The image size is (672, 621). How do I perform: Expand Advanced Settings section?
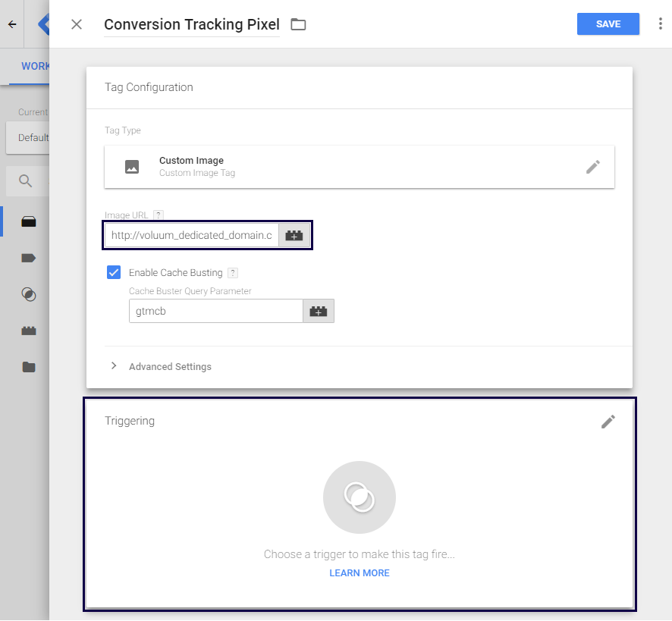pyautogui.click(x=170, y=366)
